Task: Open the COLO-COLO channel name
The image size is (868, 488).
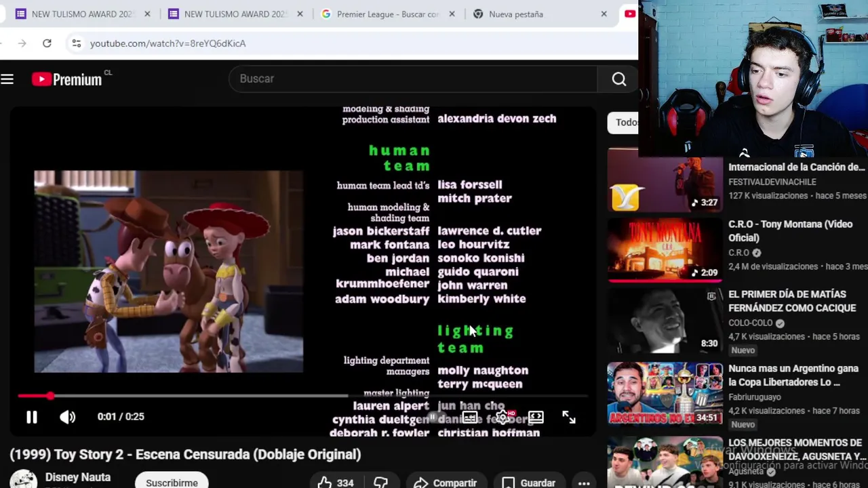Action: 751,323
